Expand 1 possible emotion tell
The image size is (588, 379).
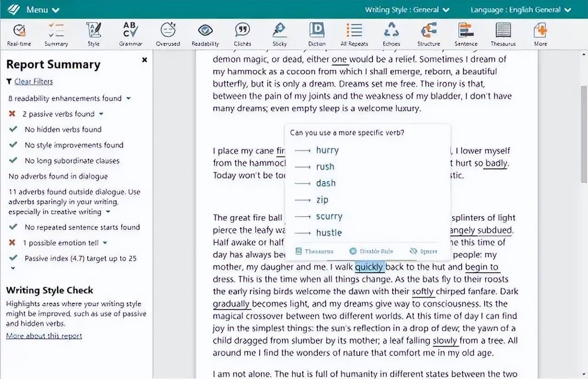click(x=105, y=243)
